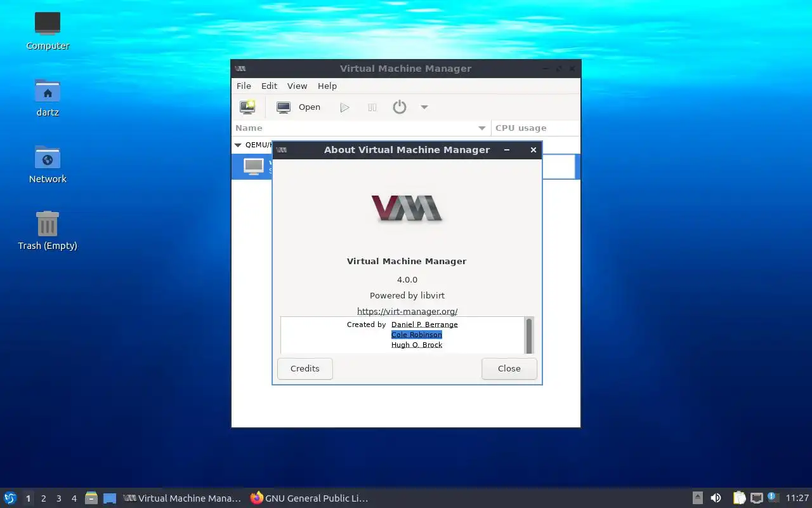Image resolution: width=812 pixels, height=508 pixels.
Task: Collapse the QEMU/KVM connection tree expander
Action: pyautogui.click(x=238, y=145)
